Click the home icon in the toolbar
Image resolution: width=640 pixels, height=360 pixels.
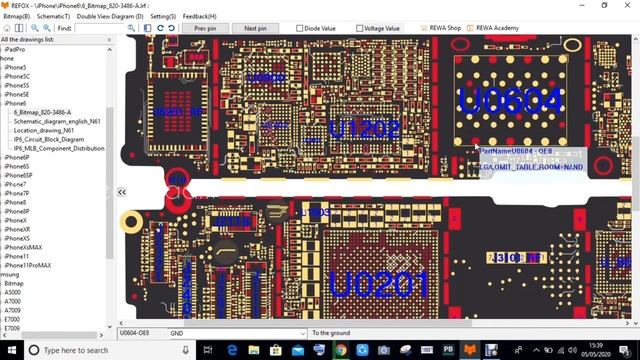coord(7,28)
